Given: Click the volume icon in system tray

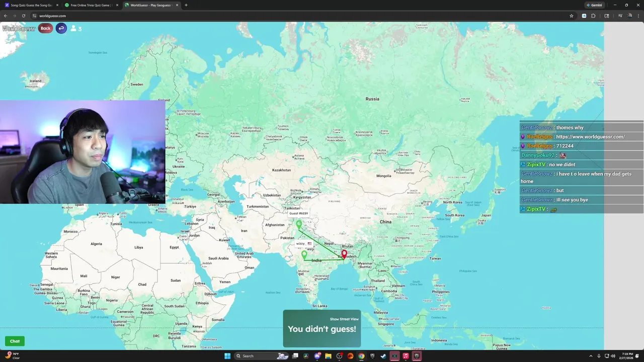Looking at the screenshot, I should coord(613,356).
